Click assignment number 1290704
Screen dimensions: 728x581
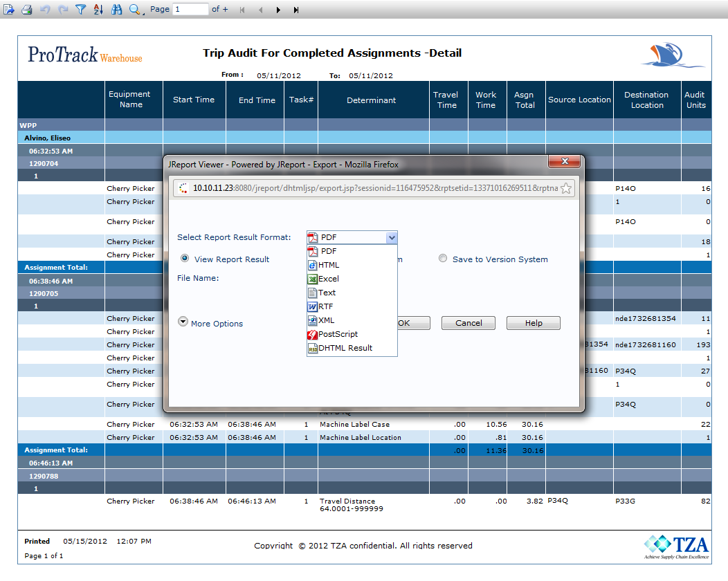pos(44,163)
